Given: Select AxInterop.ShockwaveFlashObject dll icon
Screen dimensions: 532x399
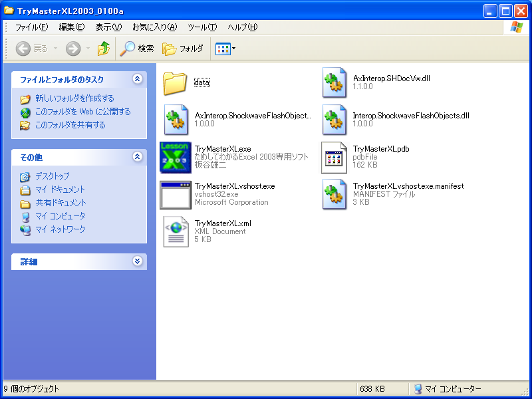Looking at the screenshot, I should 176,120.
